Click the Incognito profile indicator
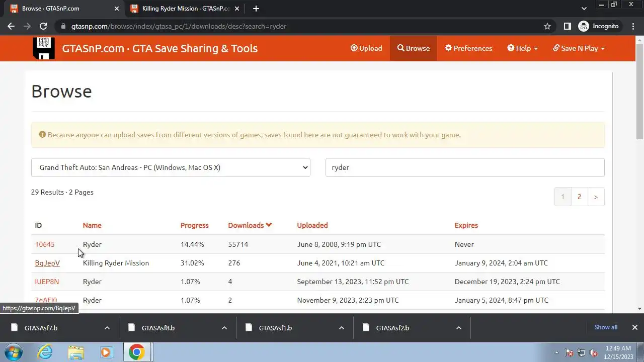The height and width of the screenshot is (362, 644). [x=599, y=26]
